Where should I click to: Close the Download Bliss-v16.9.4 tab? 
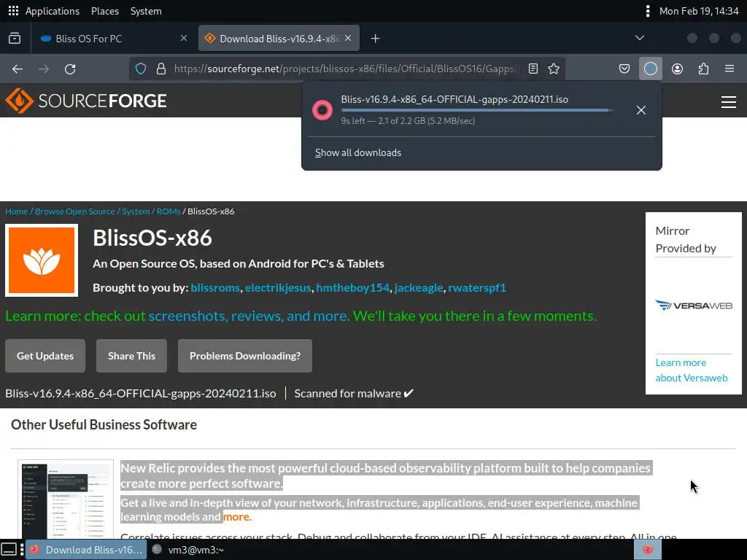(348, 38)
